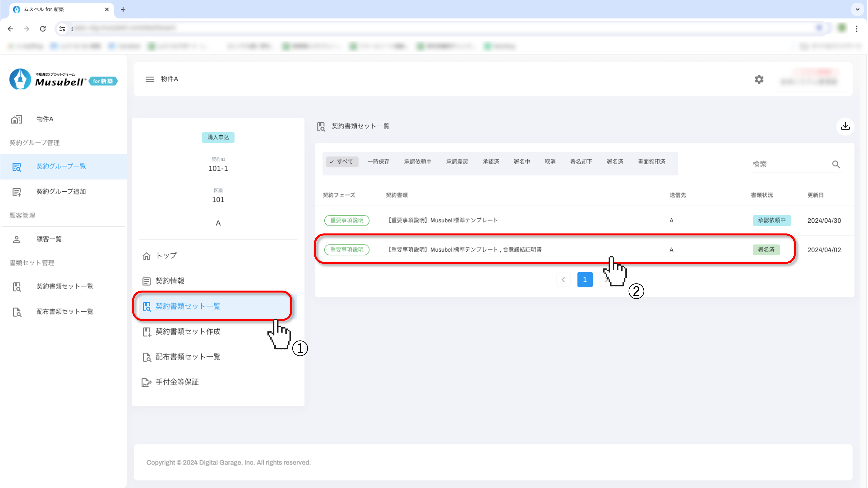Screen dimensions: 868x488
Task: Click the download icon above the table
Action: pos(845,126)
